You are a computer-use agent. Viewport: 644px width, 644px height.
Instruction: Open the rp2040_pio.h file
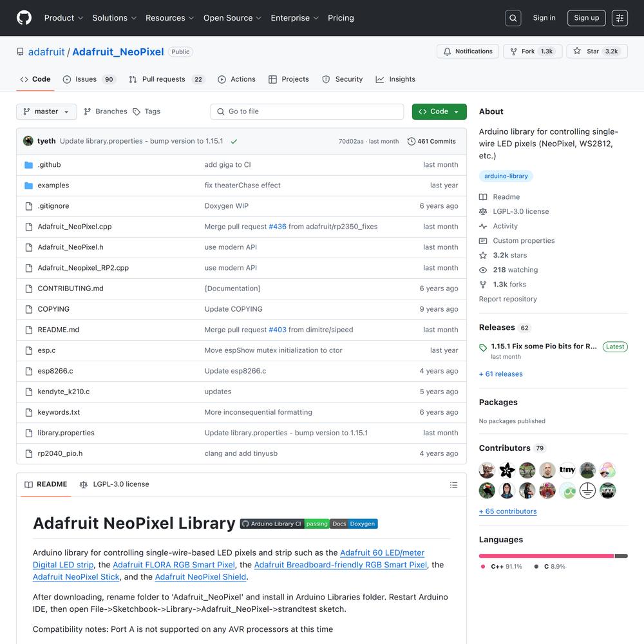(60, 453)
